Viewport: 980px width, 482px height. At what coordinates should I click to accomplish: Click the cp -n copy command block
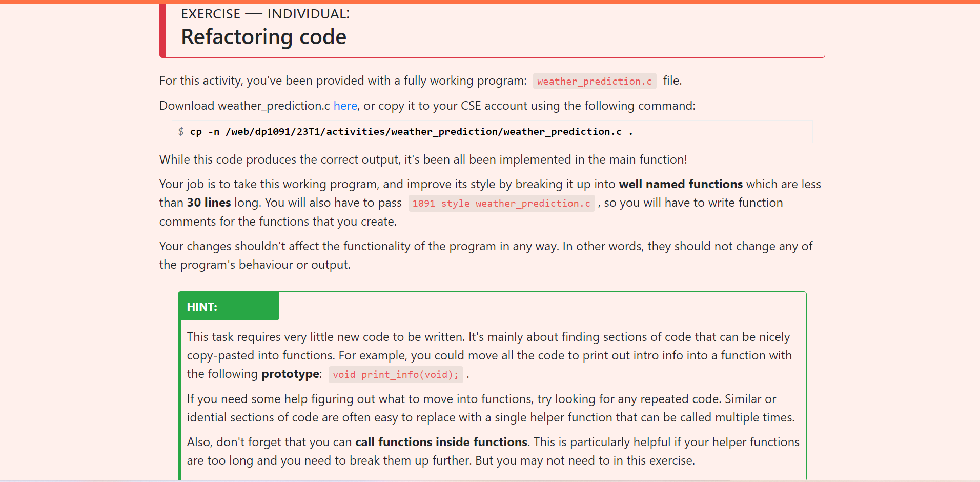(410, 131)
